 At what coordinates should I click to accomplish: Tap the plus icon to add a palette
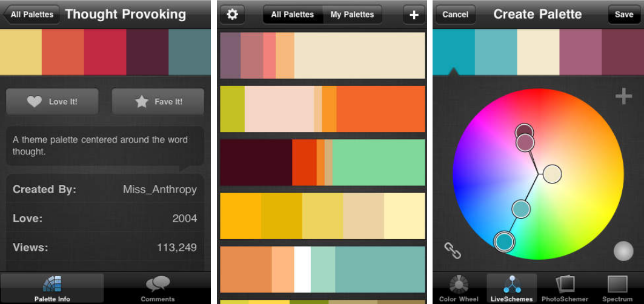click(x=414, y=15)
